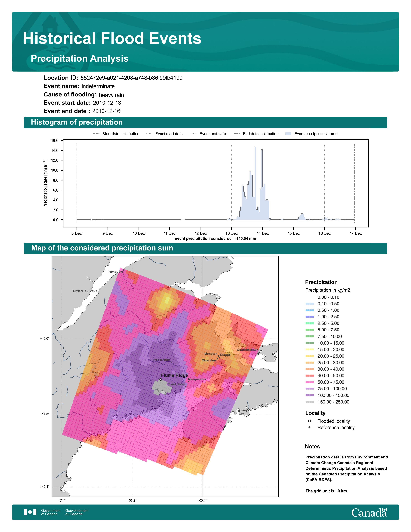This screenshot has width=411, height=532.
Task: Click the 150.00 - 250.00 grey legend swatch
Action: point(309,402)
